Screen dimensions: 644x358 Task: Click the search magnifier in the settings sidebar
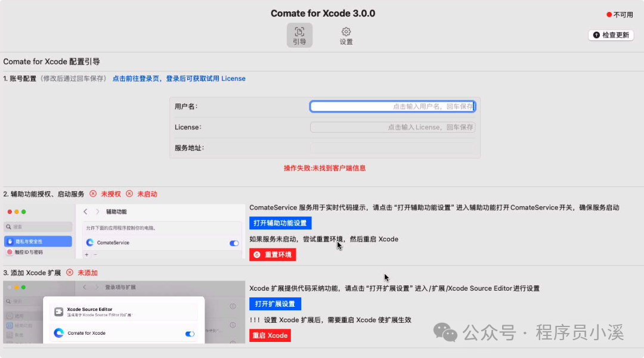8,226
